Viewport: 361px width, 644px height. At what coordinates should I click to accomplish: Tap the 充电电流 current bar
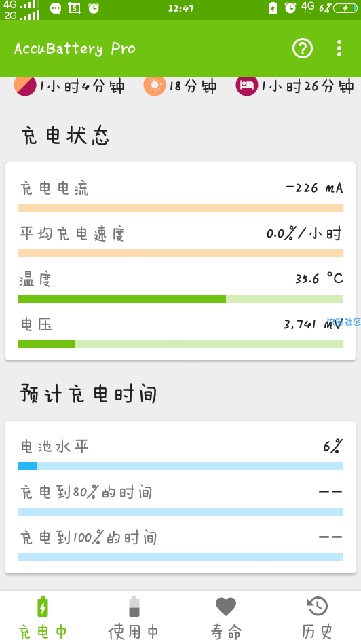pyautogui.click(x=180, y=208)
